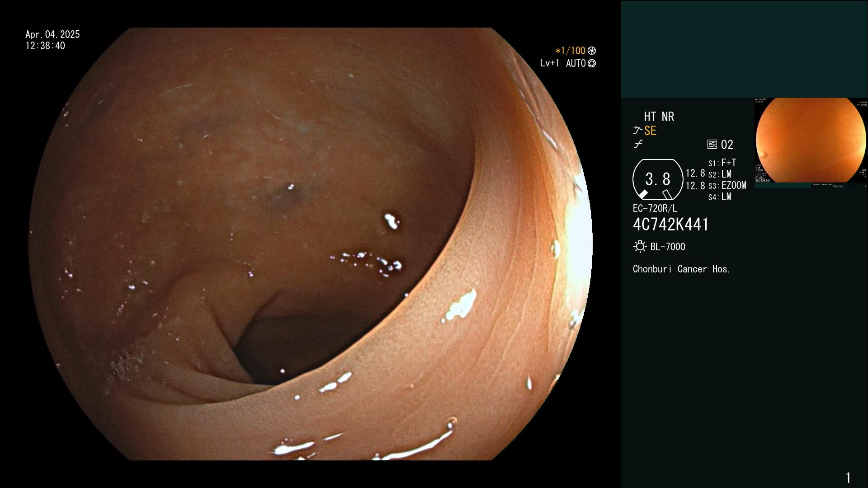Click the S2: LM switch assignment
The height and width of the screenshot is (488, 868).
[x=720, y=174]
